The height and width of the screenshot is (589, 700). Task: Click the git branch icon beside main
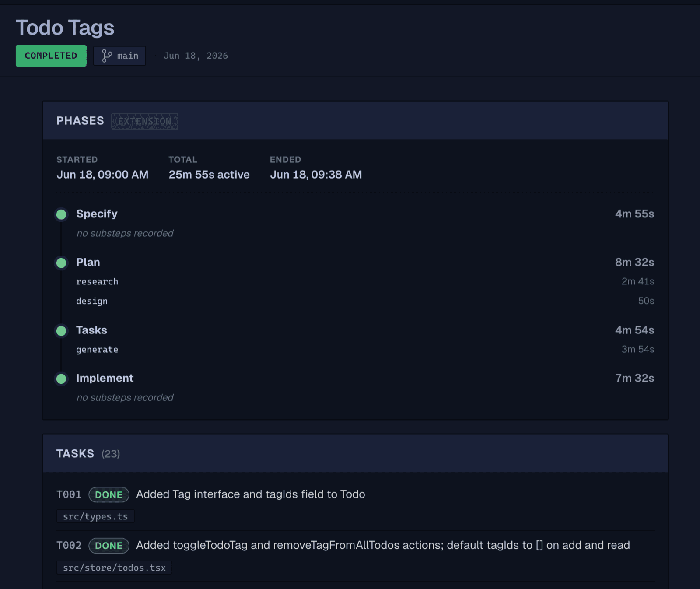(x=107, y=56)
